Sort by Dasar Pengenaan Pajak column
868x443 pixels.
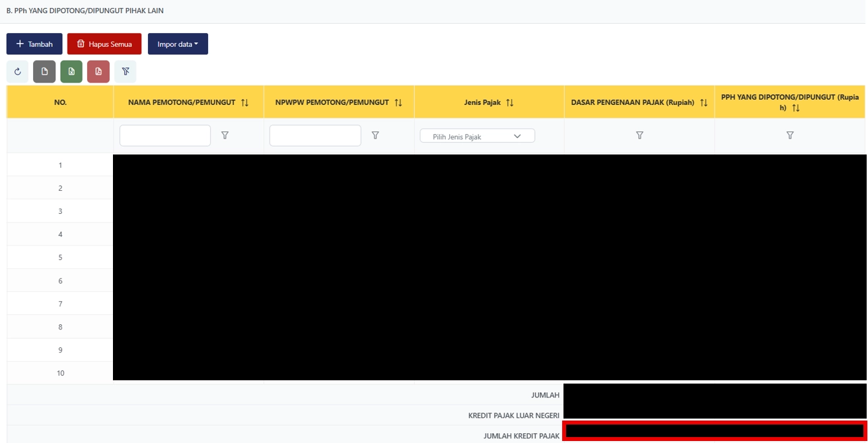704,103
